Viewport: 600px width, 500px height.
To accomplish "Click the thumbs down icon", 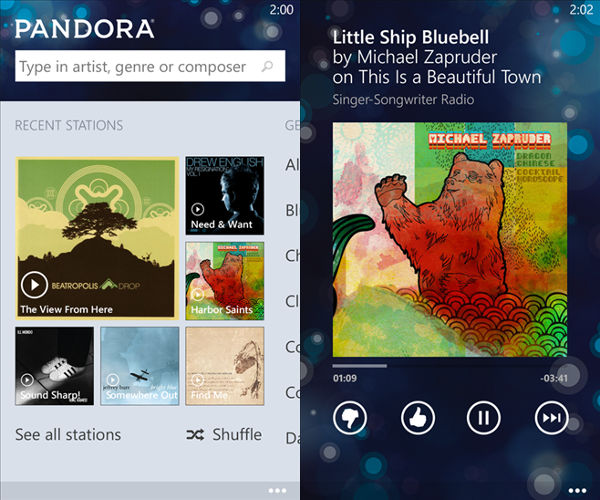I will [350, 418].
